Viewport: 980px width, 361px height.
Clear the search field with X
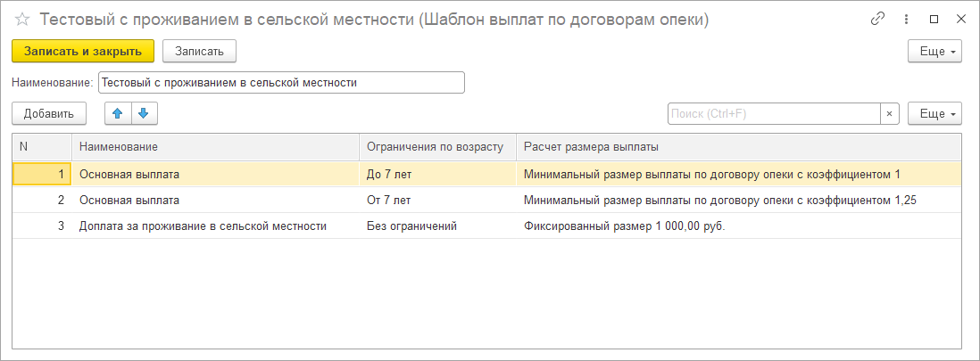click(889, 114)
